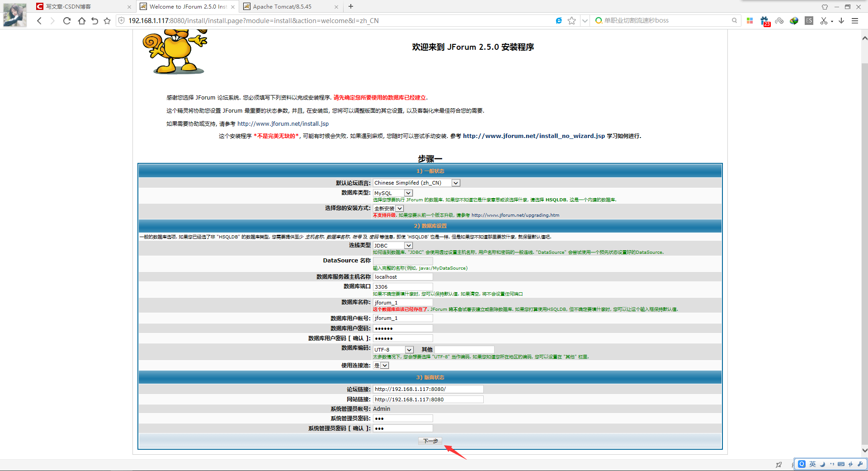Open the UTF-8 database encoding dropdown
This screenshot has height=471, width=868.
(393, 350)
